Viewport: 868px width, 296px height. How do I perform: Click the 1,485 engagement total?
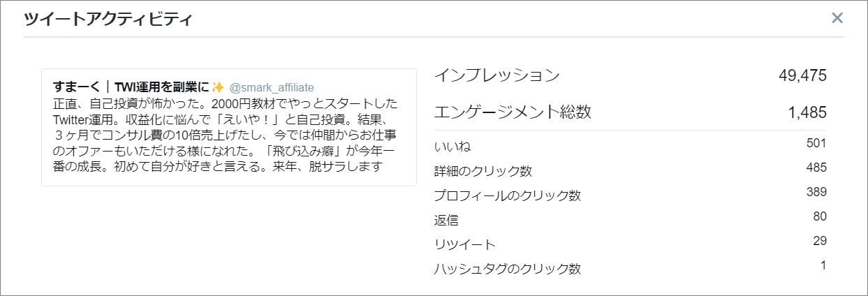click(809, 112)
